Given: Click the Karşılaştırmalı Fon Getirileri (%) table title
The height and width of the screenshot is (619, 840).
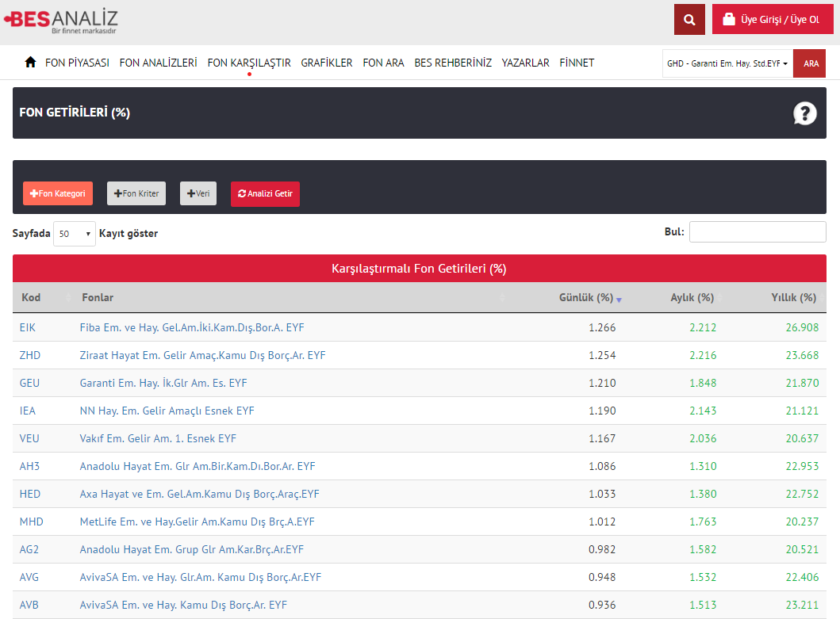Looking at the screenshot, I should click(419, 269).
